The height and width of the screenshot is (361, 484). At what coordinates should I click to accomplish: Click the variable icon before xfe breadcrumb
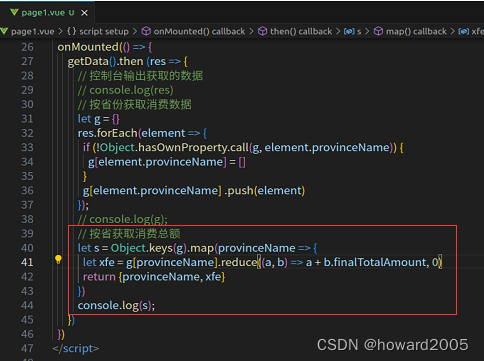(464, 32)
